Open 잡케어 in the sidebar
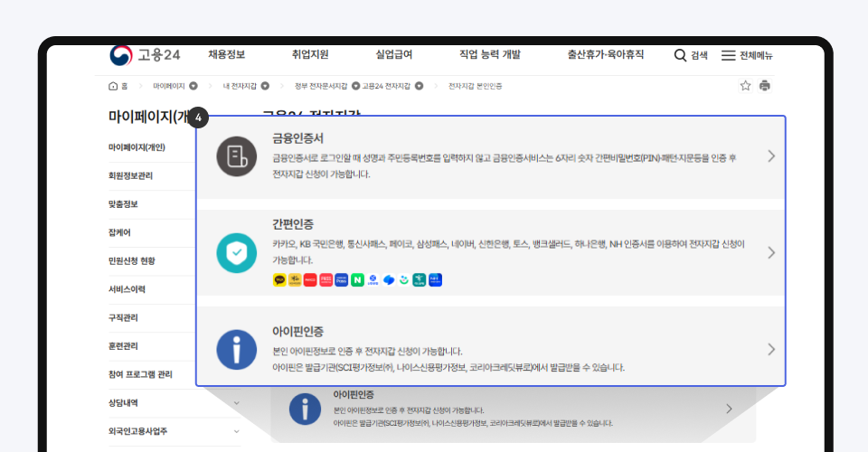 (x=119, y=233)
